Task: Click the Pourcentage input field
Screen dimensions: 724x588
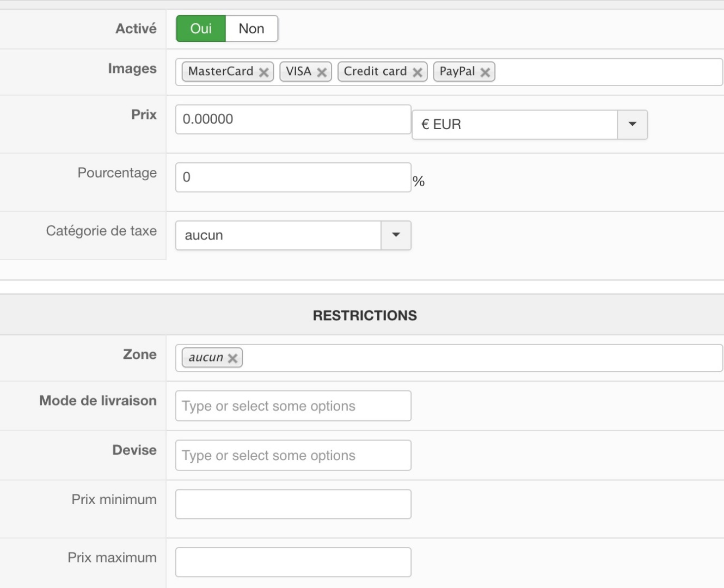Action: coord(293,177)
